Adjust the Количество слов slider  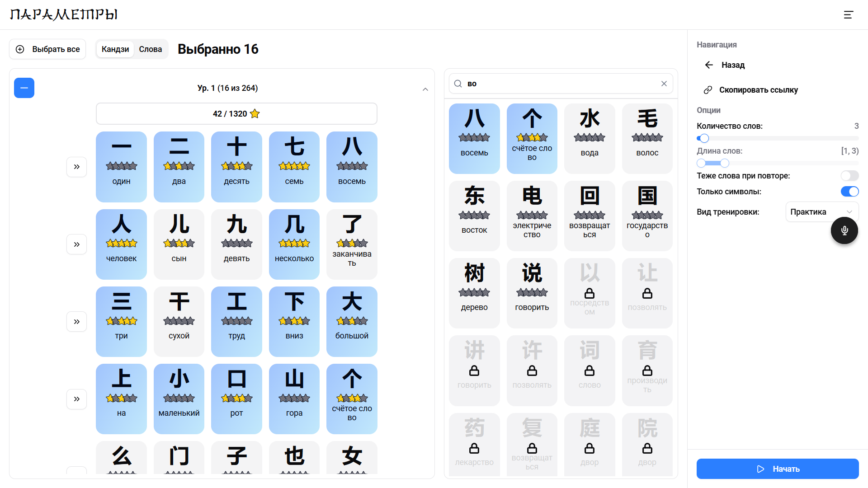[x=703, y=138]
